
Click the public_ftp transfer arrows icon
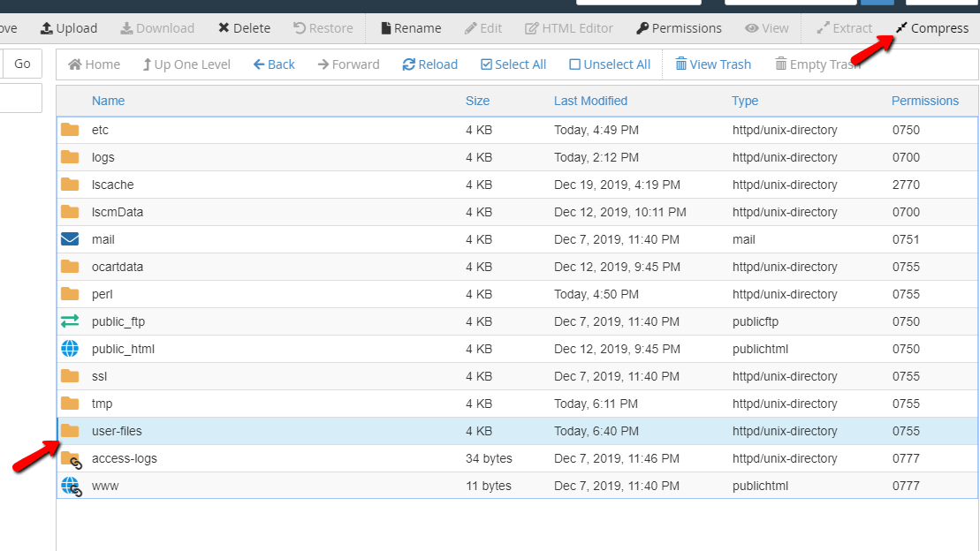click(x=70, y=321)
